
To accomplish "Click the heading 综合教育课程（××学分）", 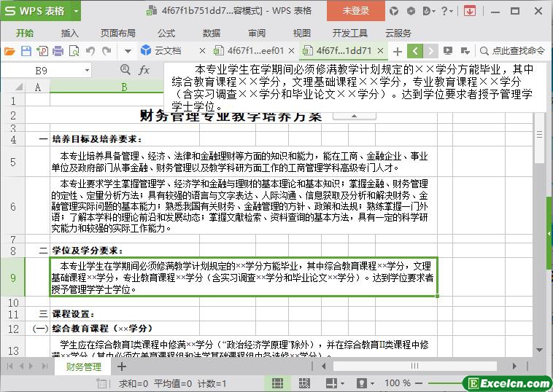I will [x=103, y=329].
